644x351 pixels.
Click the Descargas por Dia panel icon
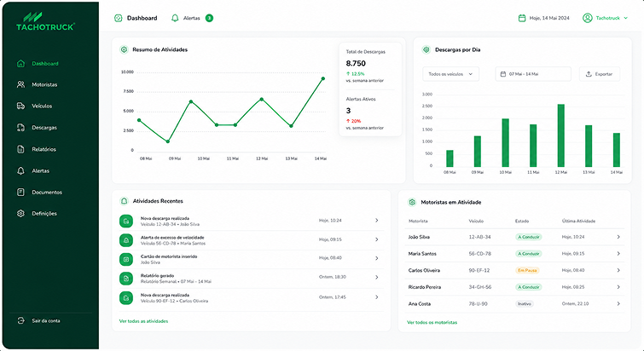[x=426, y=49]
